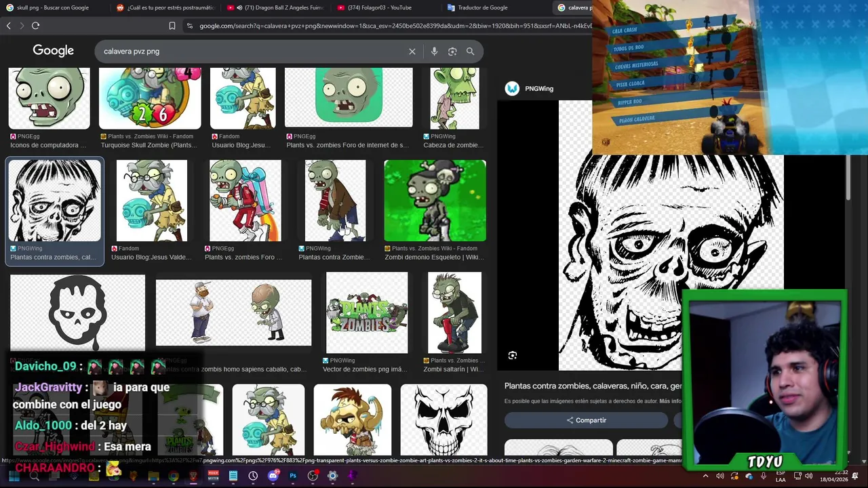Click the taskbar date and time
Image resolution: width=868 pixels, height=488 pixels.
833,476
